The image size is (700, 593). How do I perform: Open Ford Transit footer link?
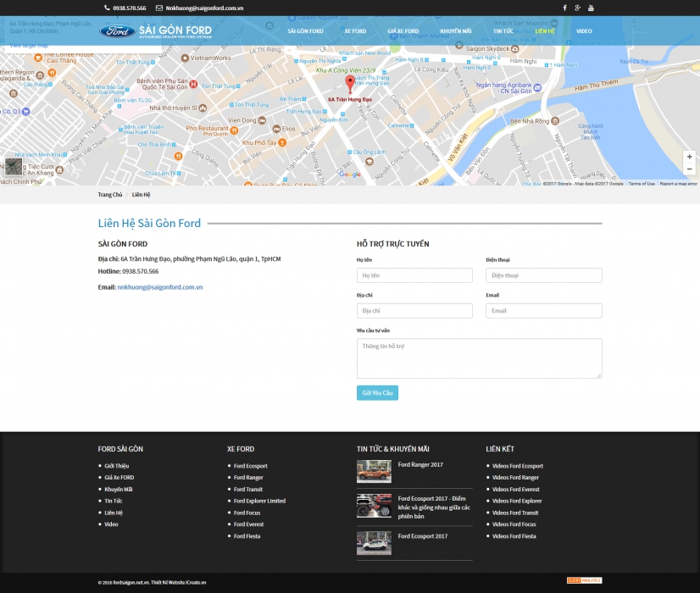coord(248,489)
